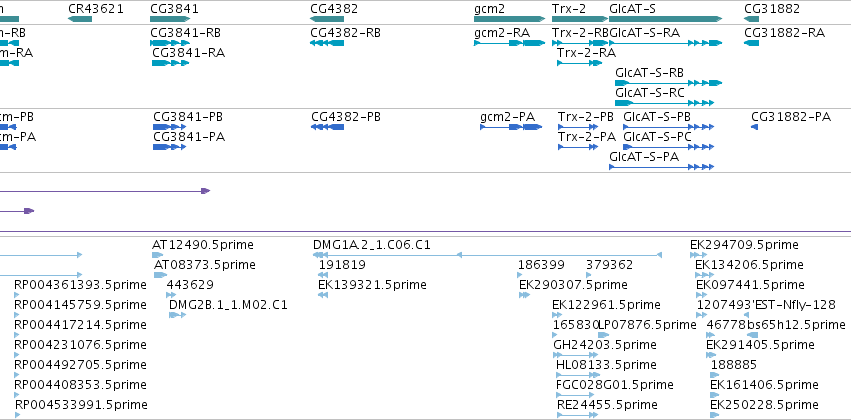Click the GH24203.5prime EST label
Viewport: 851px width, 420px height.
pyautogui.click(x=605, y=345)
